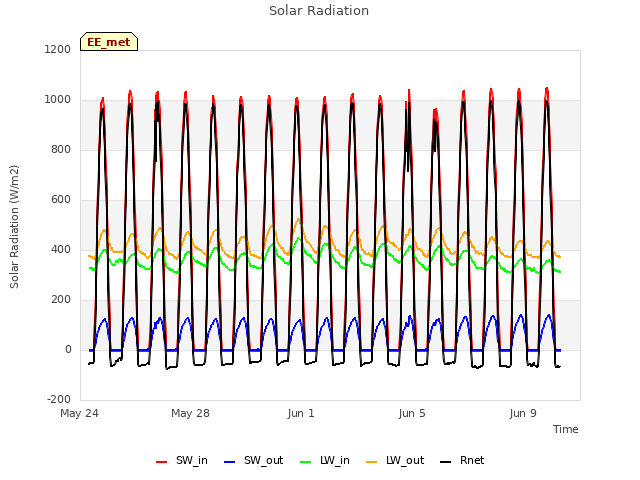Screen dimensions: 640x480
Task: Click the -200 y-axis tick label
Action: (x=59, y=400)
